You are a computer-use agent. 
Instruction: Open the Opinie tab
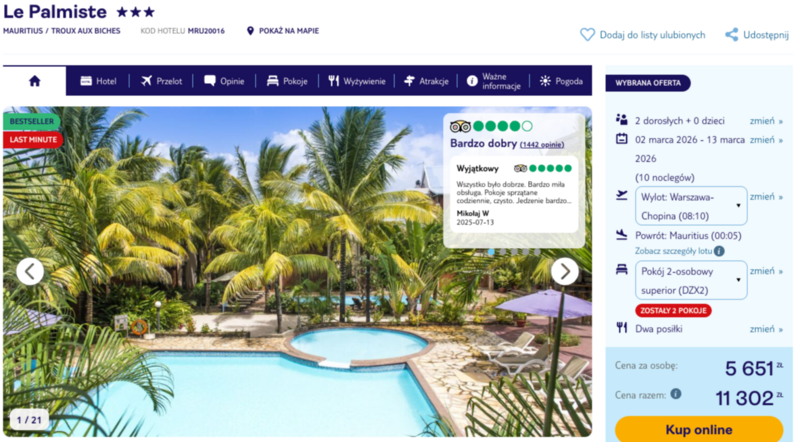point(224,81)
